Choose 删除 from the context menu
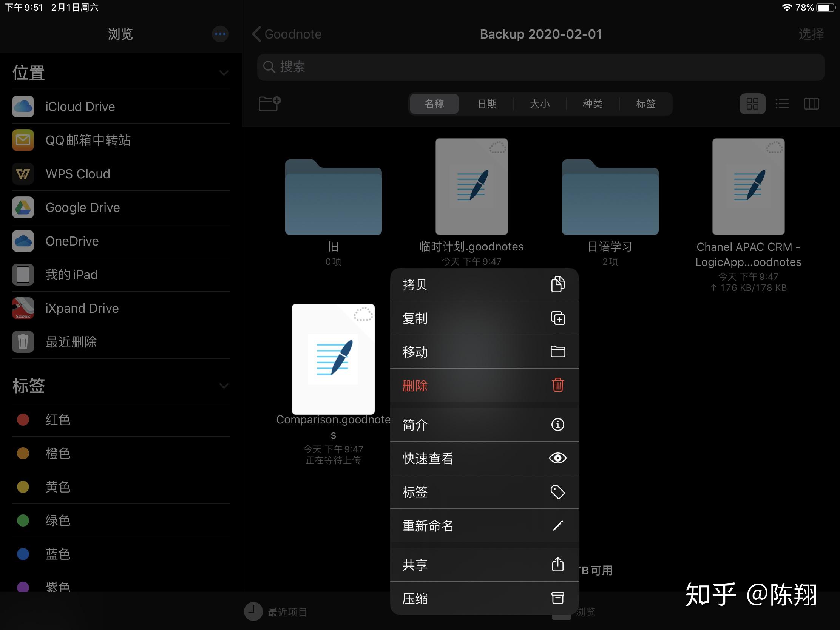 484,386
